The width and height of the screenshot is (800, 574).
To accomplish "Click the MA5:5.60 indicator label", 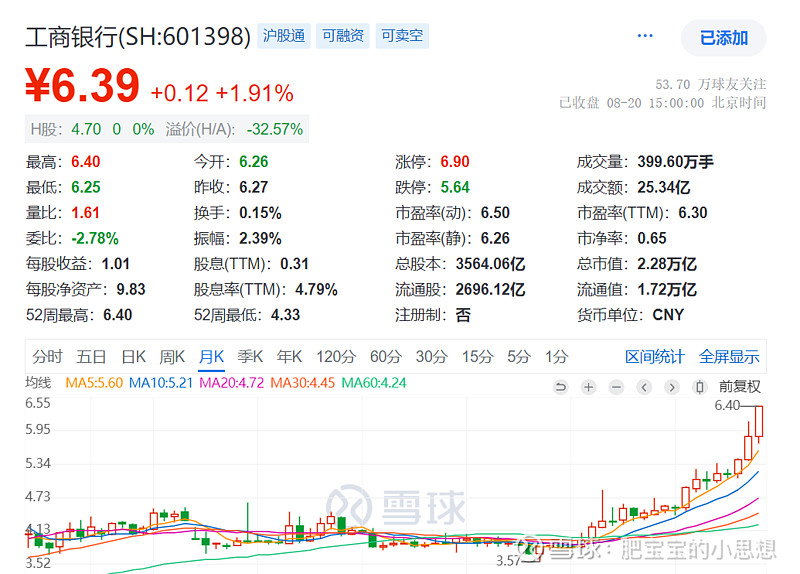I will coord(94,383).
